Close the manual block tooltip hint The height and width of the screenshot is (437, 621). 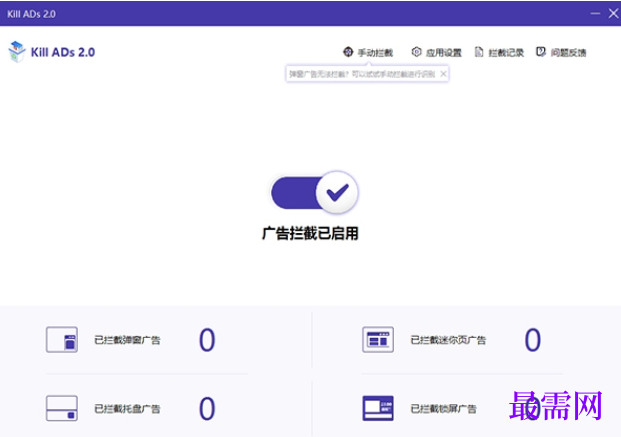pos(444,74)
